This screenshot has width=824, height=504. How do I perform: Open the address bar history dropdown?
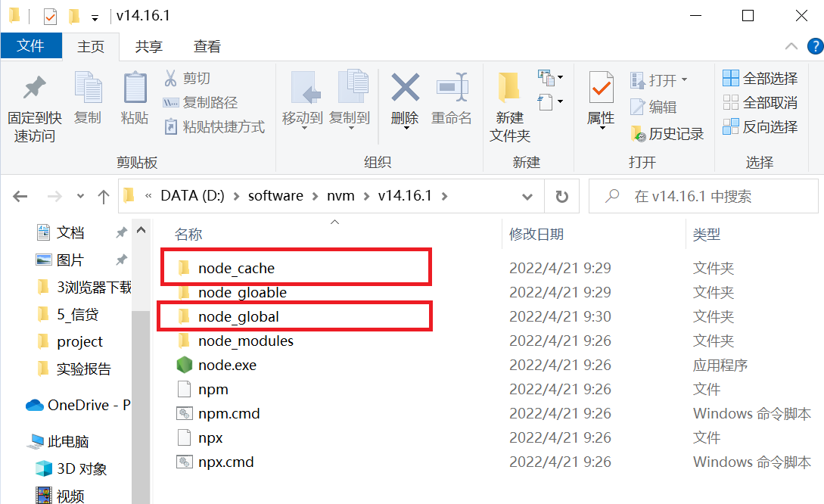(x=527, y=197)
